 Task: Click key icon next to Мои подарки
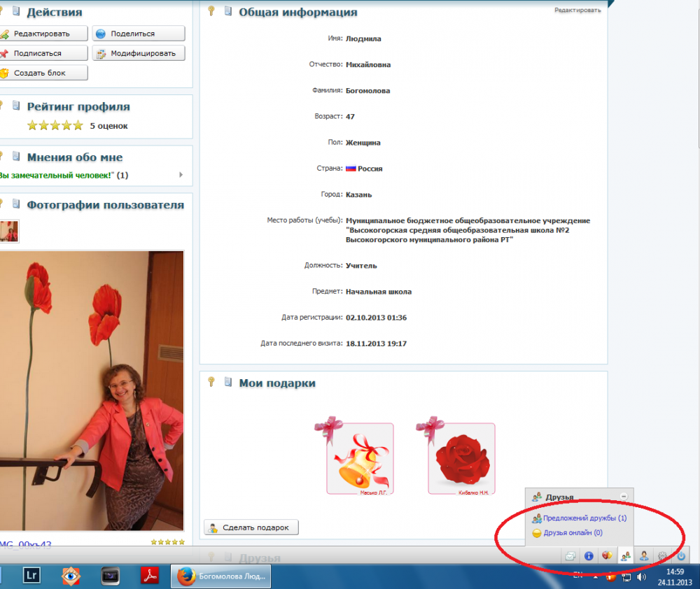(x=211, y=382)
